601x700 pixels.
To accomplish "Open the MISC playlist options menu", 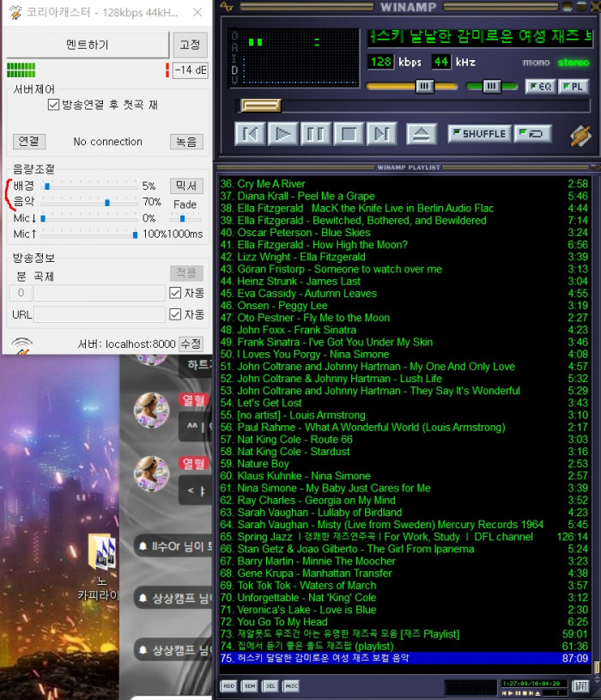I will [291, 685].
